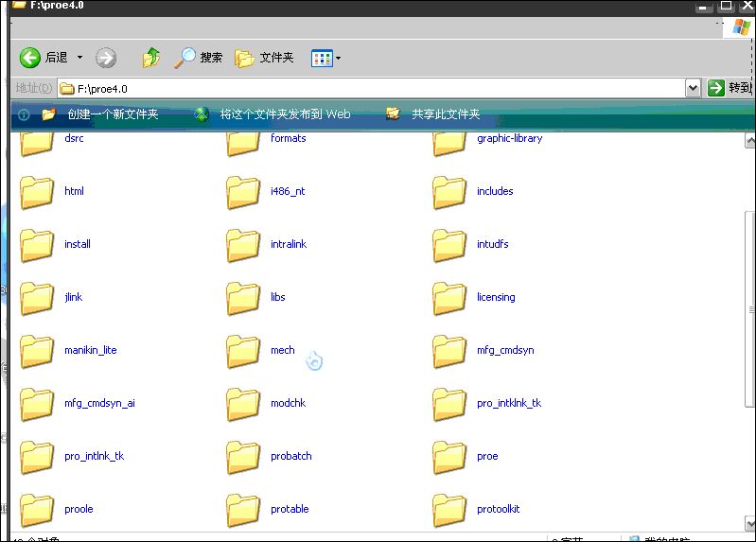Select the proe folder icon
Image resolution: width=756 pixels, height=542 pixels.
pyautogui.click(x=449, y=458)
